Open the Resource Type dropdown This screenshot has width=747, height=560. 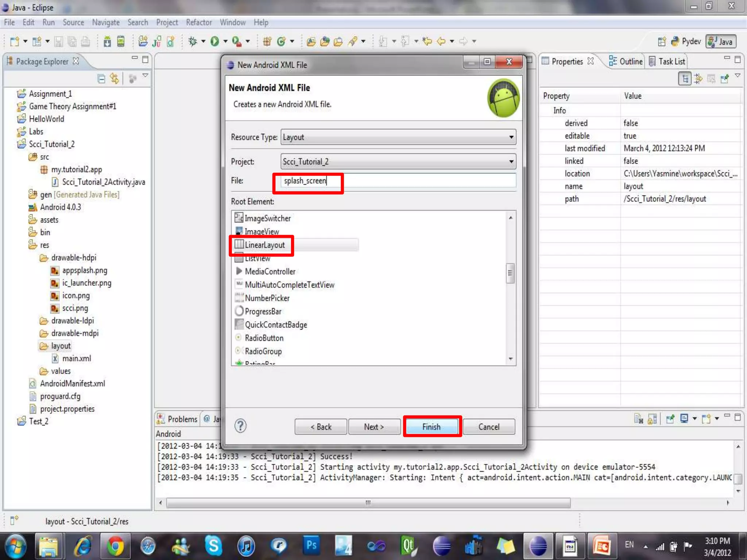coord(398,137)
